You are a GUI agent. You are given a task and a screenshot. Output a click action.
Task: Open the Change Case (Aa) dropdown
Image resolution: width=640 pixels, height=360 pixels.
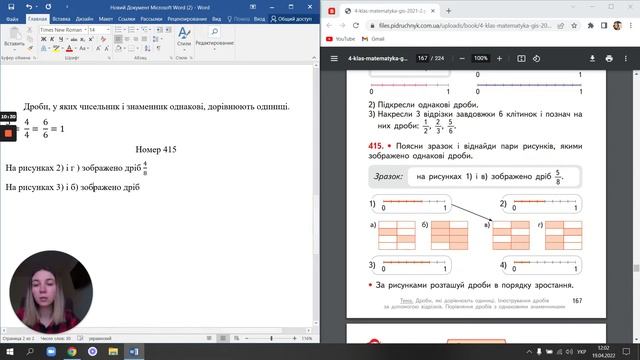click(x=83, y=49)
